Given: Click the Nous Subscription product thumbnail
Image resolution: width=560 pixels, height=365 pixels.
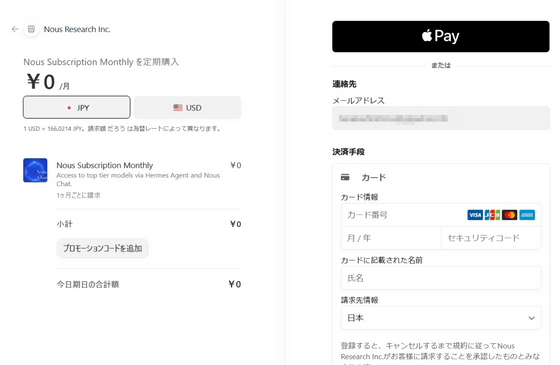Looking at the screenshot, I should (x=35, y=170).
